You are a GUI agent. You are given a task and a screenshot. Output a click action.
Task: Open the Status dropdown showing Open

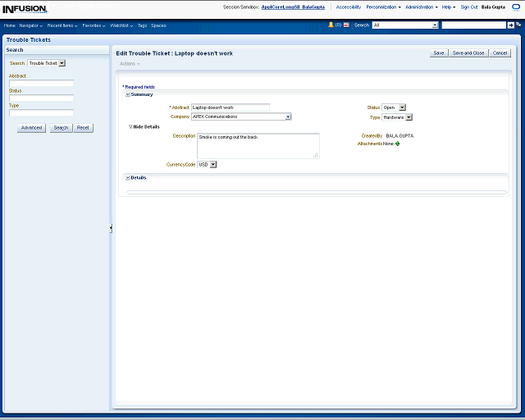[402, 107]
